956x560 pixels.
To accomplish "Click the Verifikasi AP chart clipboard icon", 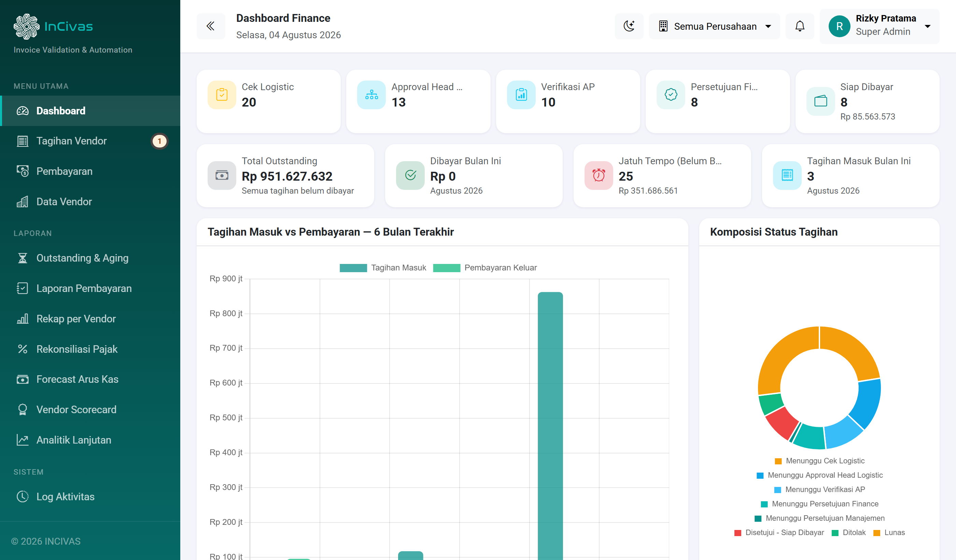I will coord(521,95).
